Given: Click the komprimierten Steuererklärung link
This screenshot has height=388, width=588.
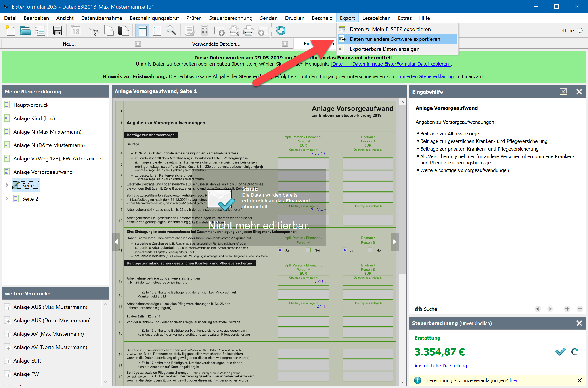Looking at the screenshot, I should tap(420, 76).
